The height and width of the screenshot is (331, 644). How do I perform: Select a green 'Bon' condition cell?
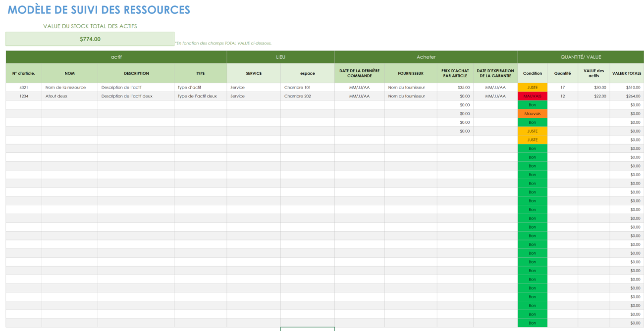click(x=532, y=104)
